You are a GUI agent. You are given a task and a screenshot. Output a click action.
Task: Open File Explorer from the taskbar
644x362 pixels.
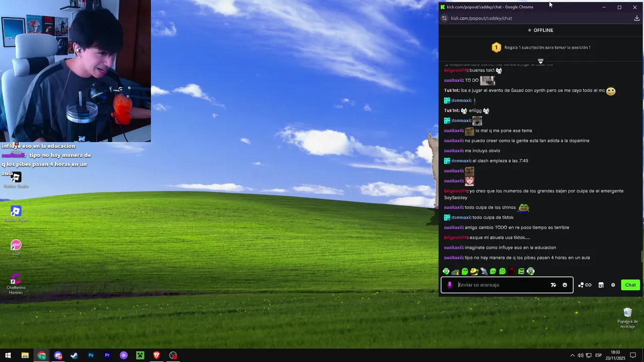click(x=25, y=355)
